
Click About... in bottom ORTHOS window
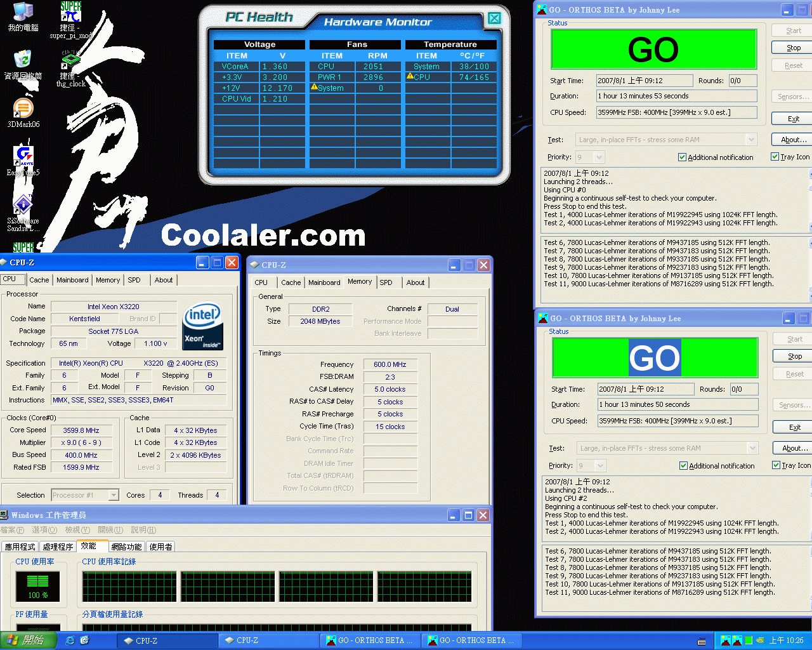coord(794,448)
